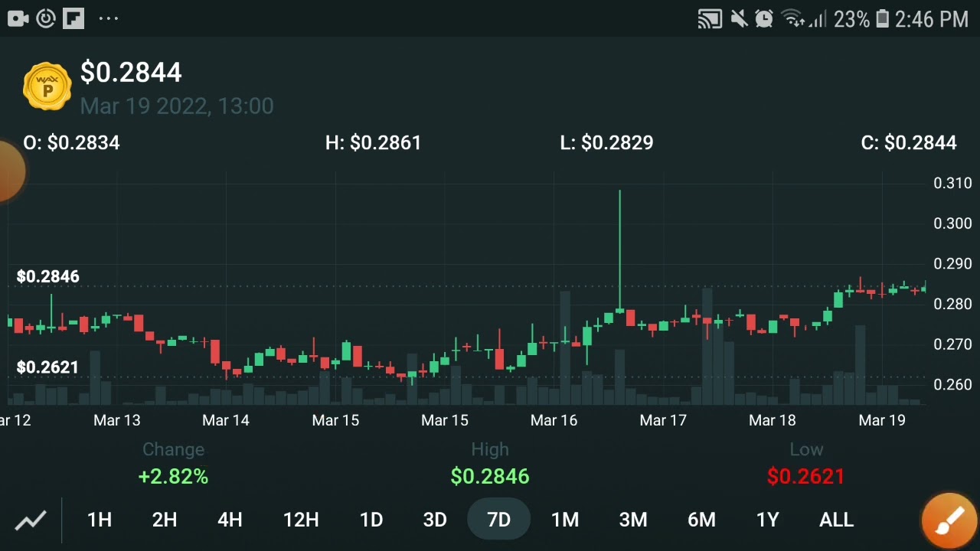
Task: Tap the open value O: $0.2834
Action: (72, 143)
